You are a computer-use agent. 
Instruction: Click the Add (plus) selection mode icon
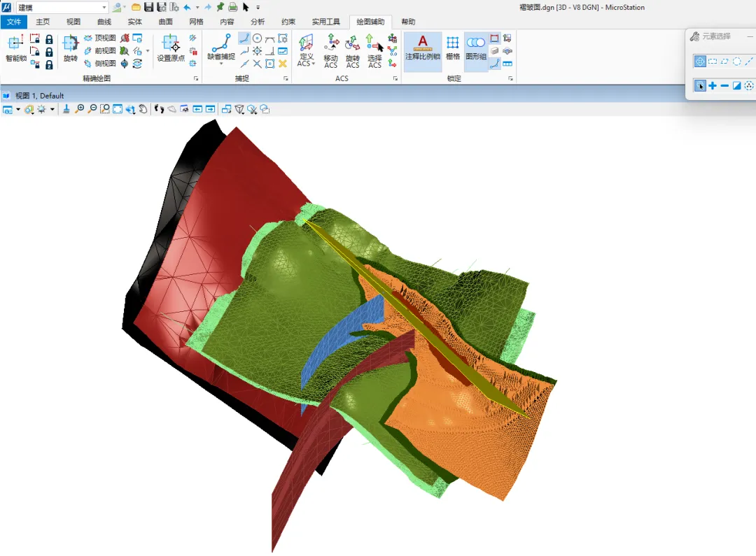pyautogui.click(x=713, y=85)
